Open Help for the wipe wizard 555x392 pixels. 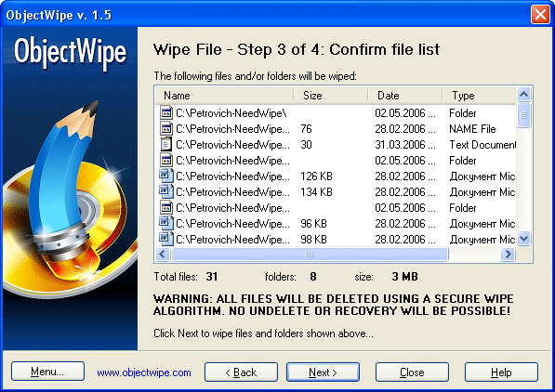(501, 372)
